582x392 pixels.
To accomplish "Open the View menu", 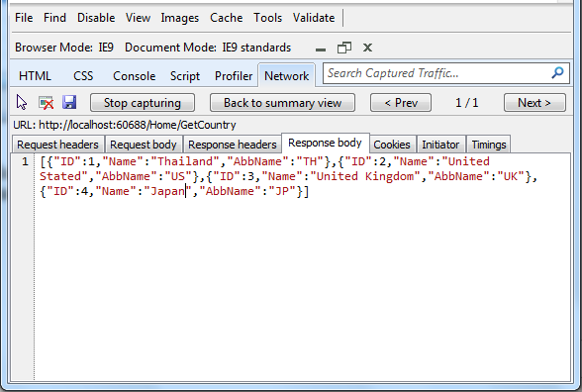I will pyautogui.click(x=138, y=18).
